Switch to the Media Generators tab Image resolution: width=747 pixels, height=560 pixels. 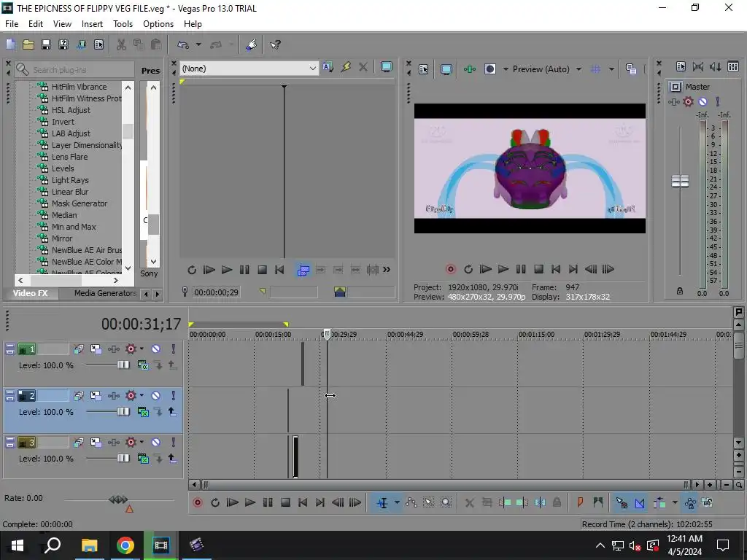click(105, 293)
